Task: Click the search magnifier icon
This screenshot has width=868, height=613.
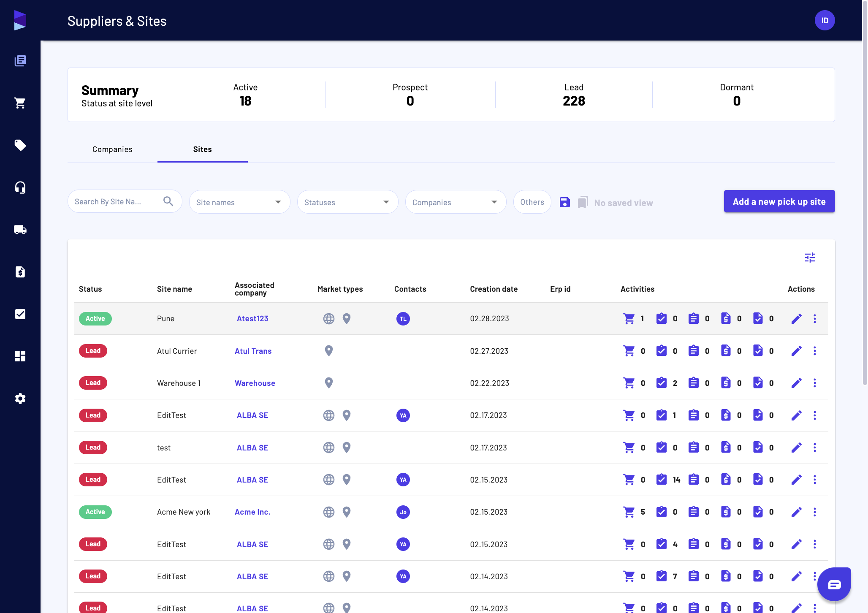Action: 168,201
